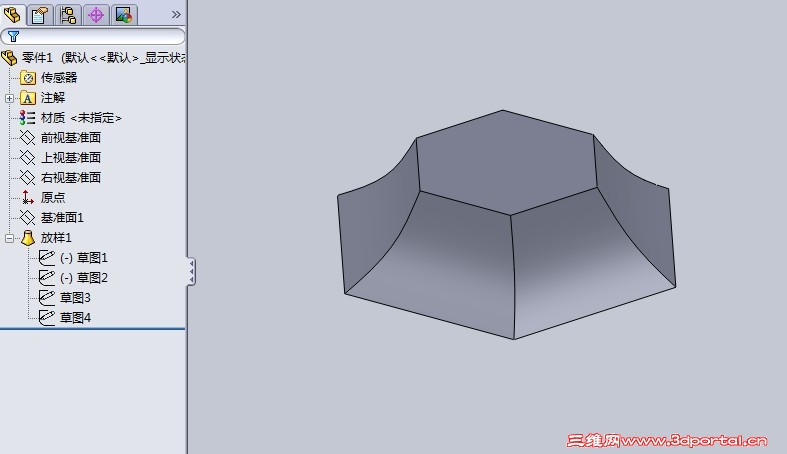The width and height of the screenshot is (787, 454).
Task: Open the FeatureManager design tree tab
Action: pyautogui.click(x=12, y=15)
